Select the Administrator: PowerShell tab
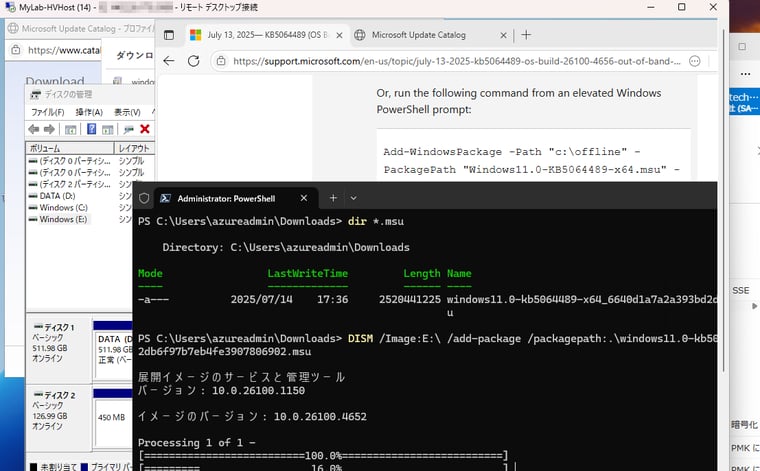The image size is (760, 471). [236, 198]
